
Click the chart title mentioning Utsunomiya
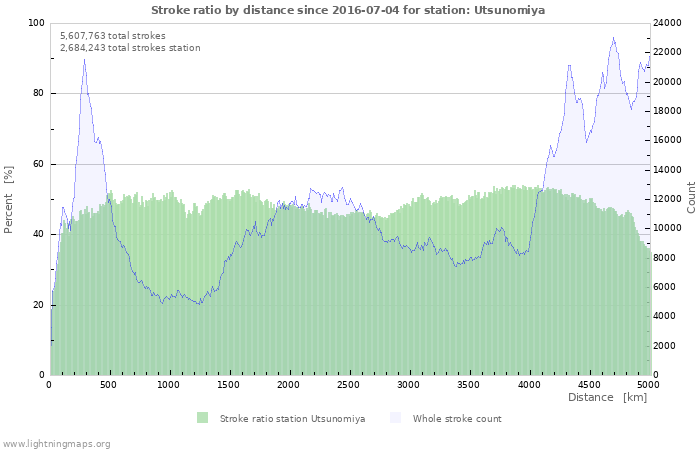pos(349,9)
